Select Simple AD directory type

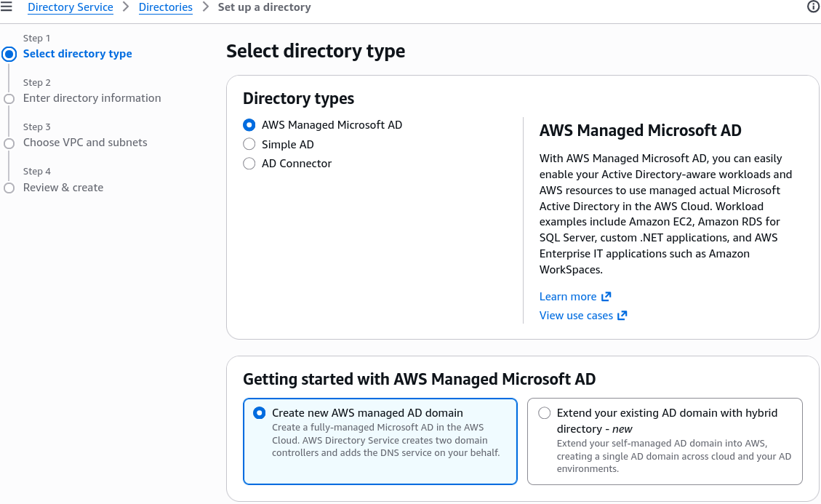point(249,144)
